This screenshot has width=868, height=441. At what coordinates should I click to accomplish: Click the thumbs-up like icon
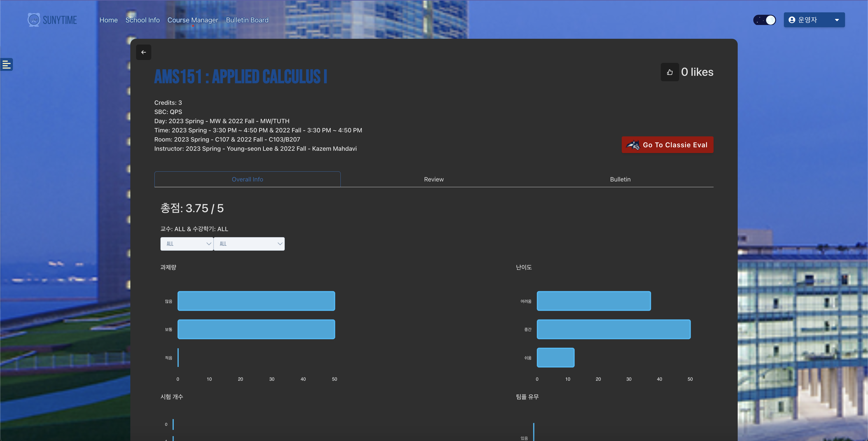(x=670, y=72)
